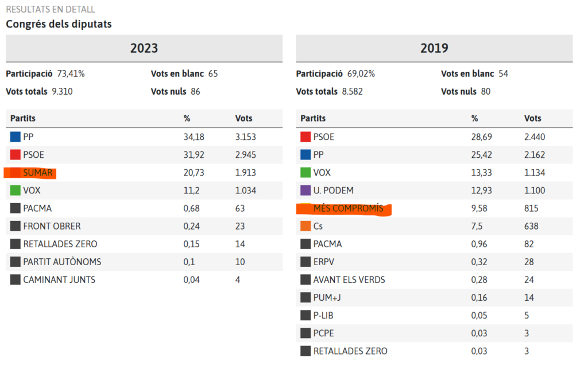
Task: Click the orange Cs party color square
Action: click(x=305, y=226)
